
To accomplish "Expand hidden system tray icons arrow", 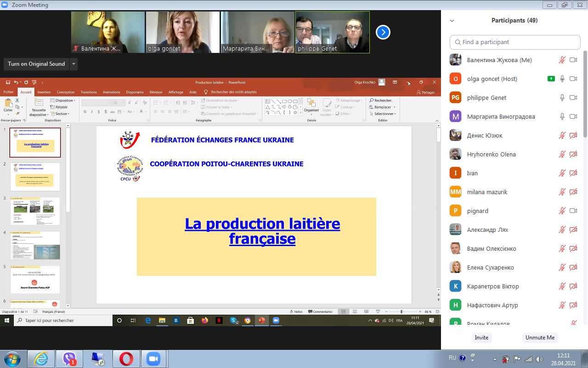I will [x=495, y=359].
